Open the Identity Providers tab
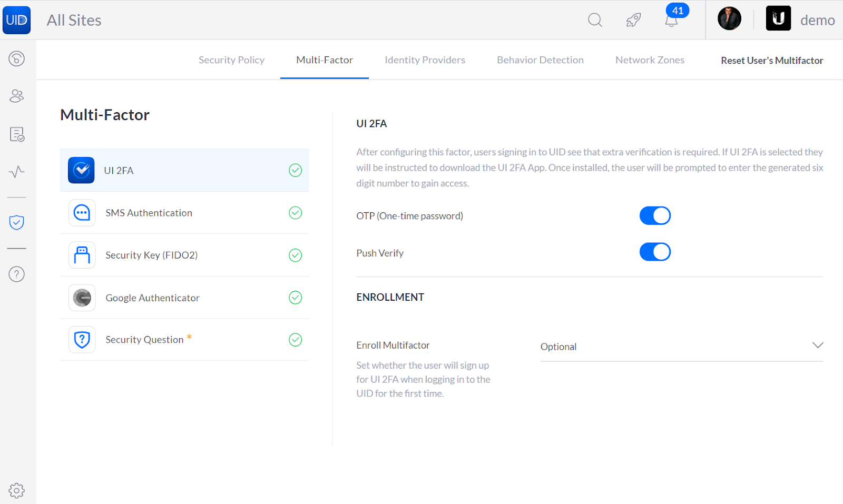Image resolution: width=843 pixels, height=504 pixels. point(425,60)
